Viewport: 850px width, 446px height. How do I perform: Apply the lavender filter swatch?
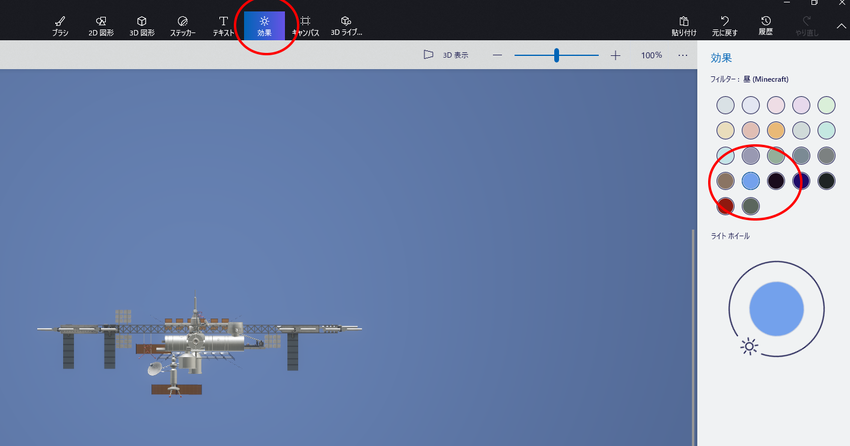tap(751, 105)
